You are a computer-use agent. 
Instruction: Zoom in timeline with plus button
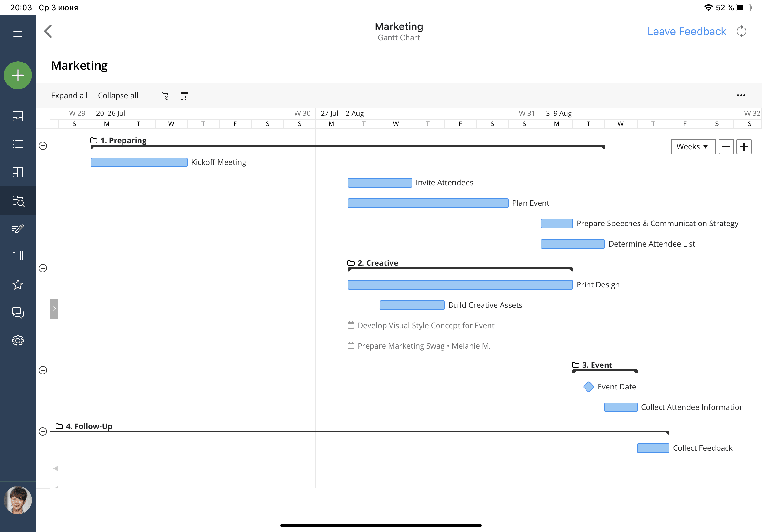click(744, 147)
